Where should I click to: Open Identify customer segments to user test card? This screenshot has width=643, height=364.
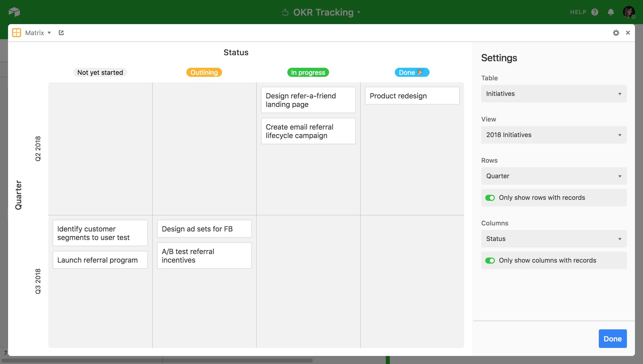[100, 233]
